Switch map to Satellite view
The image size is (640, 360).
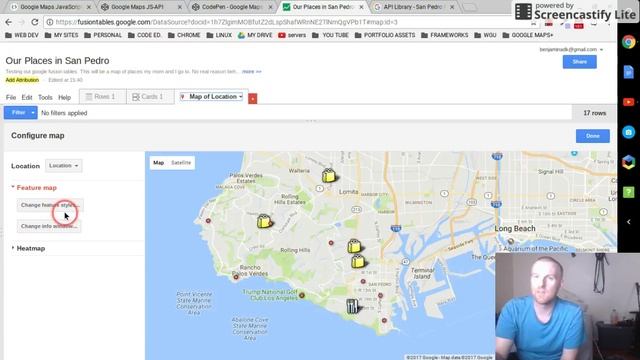181,162
